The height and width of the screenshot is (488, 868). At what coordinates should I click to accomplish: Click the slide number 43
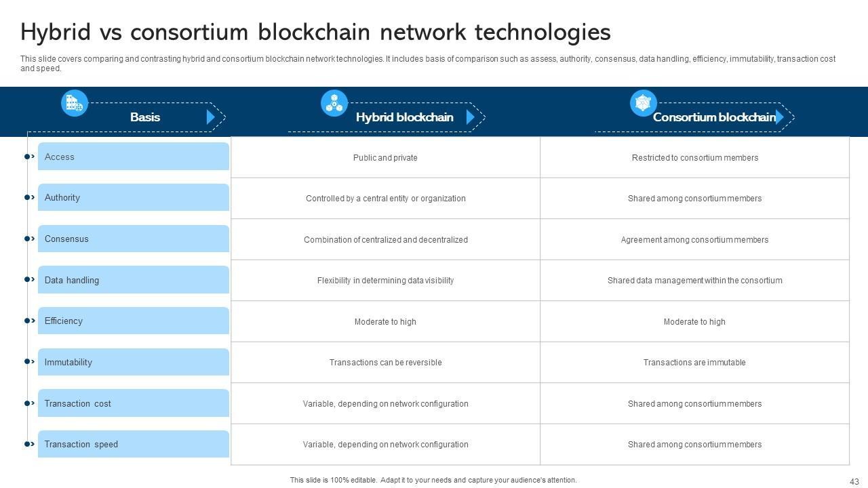854,482
